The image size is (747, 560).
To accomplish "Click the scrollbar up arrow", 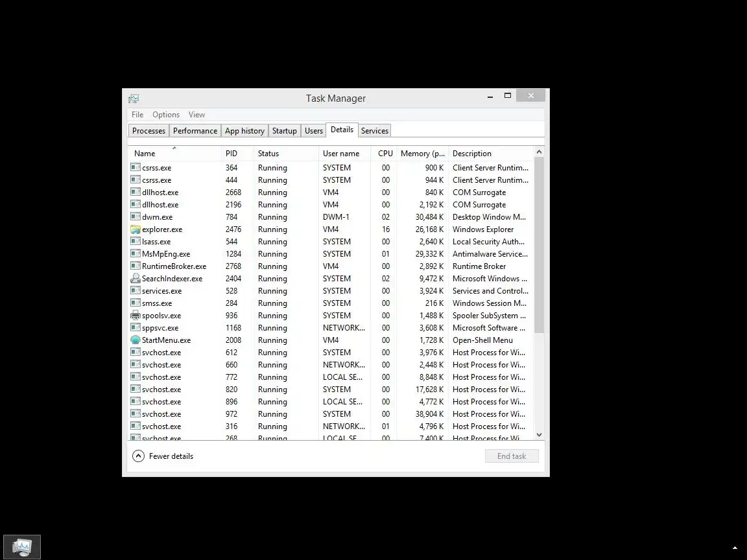I will (539, 152).
